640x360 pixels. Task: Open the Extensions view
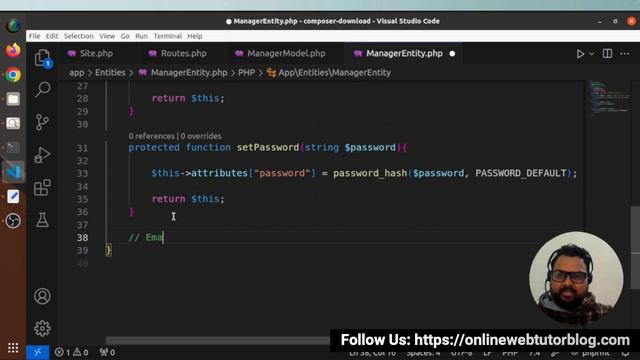(42, 187)
